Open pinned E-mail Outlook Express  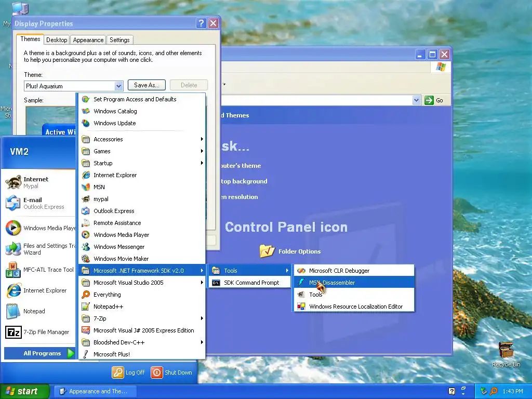click(x=38, y=203)
